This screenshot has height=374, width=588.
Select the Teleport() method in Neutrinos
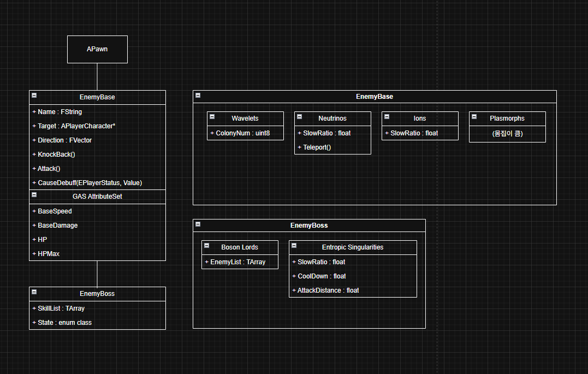point(332,147)
